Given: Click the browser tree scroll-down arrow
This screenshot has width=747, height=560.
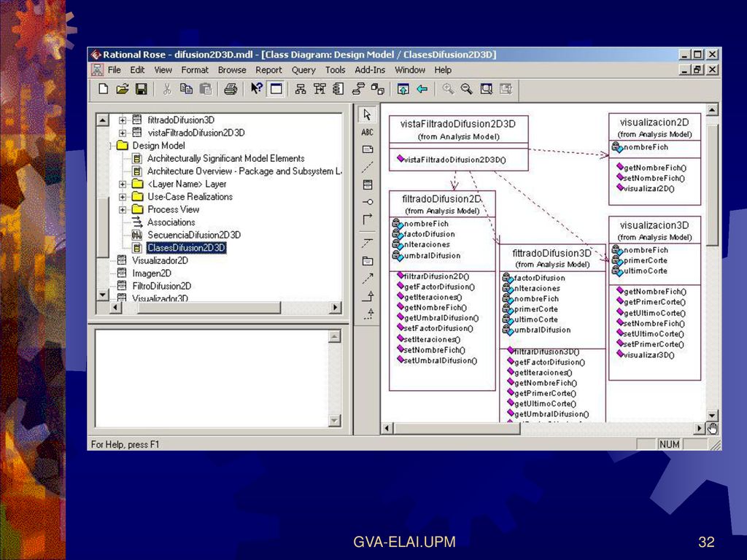Looking at the screenshot, I should tap(102, 295).
